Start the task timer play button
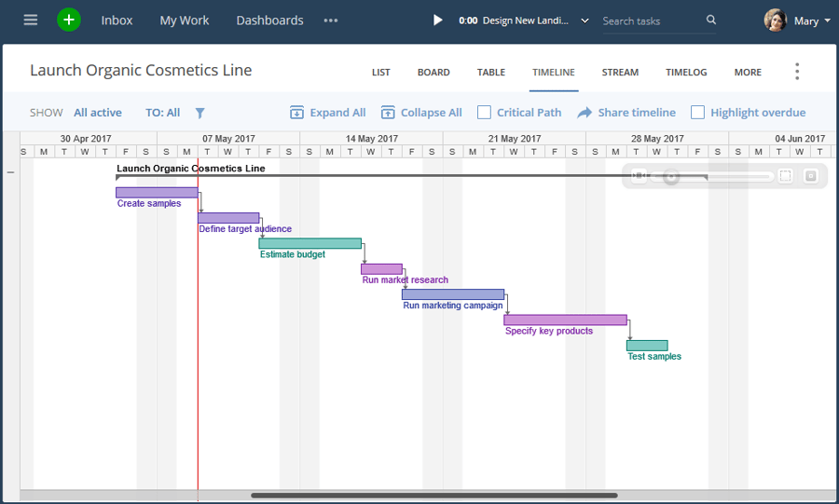839x504 pixels. (438, 20)
